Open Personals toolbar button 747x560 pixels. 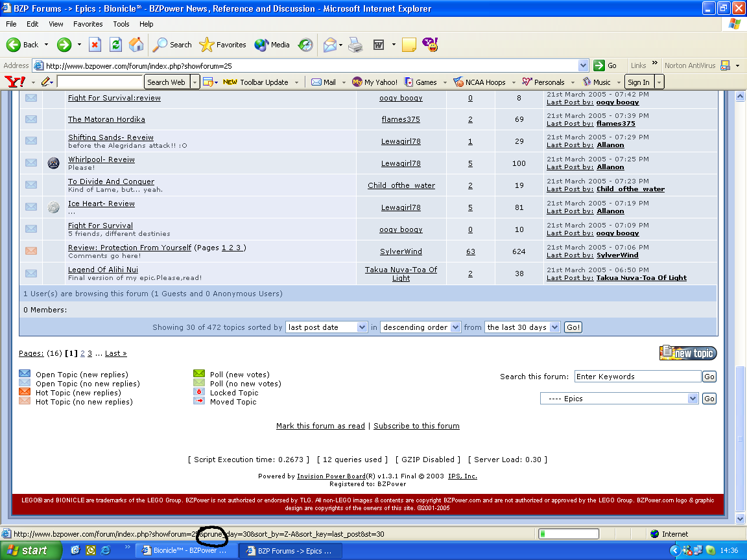543,82
